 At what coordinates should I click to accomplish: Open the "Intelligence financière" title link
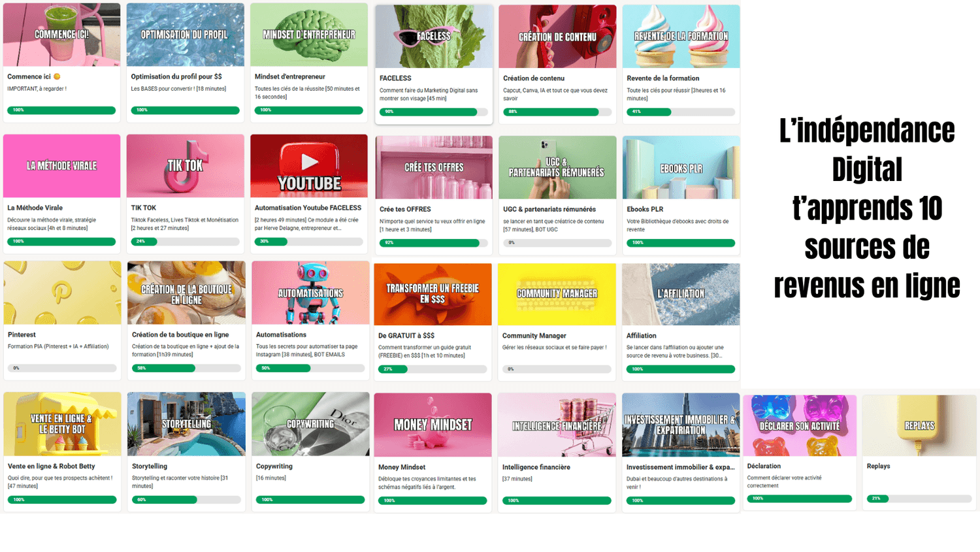[x=536, y=467]
